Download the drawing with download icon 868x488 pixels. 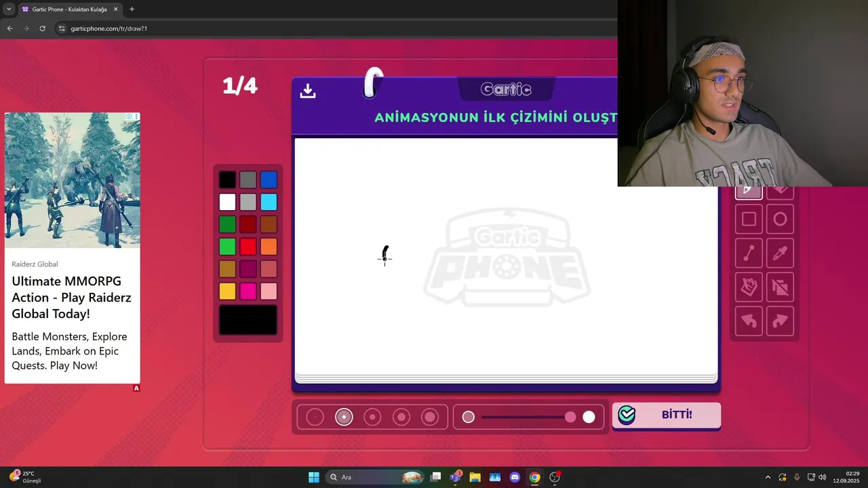point(308,91)
